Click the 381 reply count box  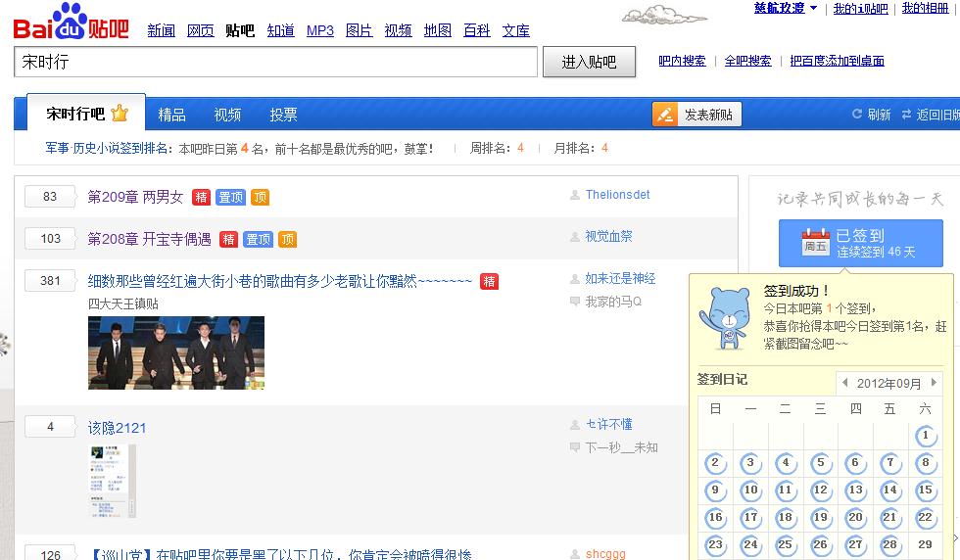50,281
